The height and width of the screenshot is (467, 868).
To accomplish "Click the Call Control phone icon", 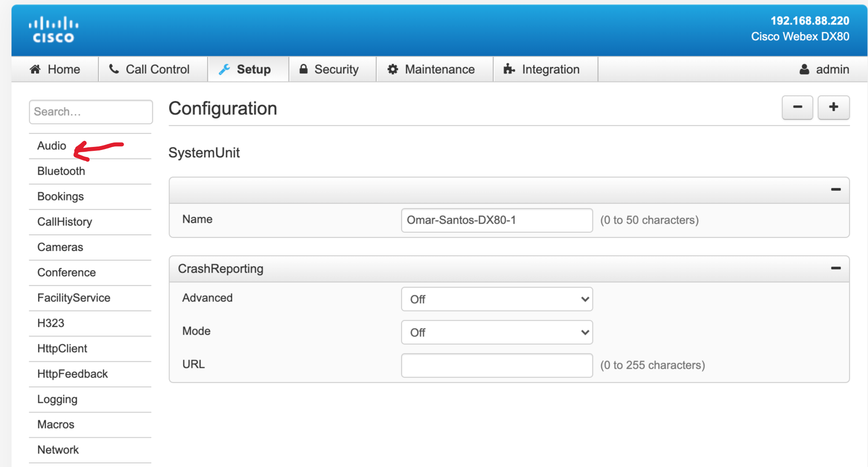I will tap(114, 69).
